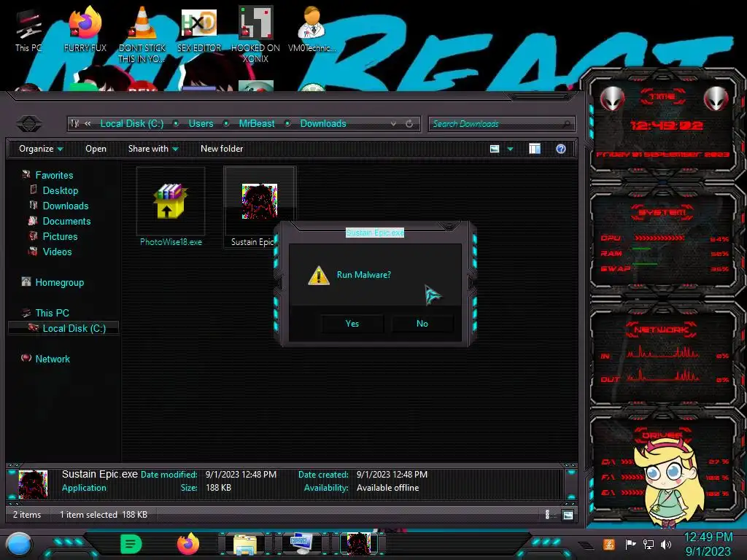Screen dimensions: 747x560
Task: Open the VM0Technic desktop shortcut
Action: click(x=311, y=29)
